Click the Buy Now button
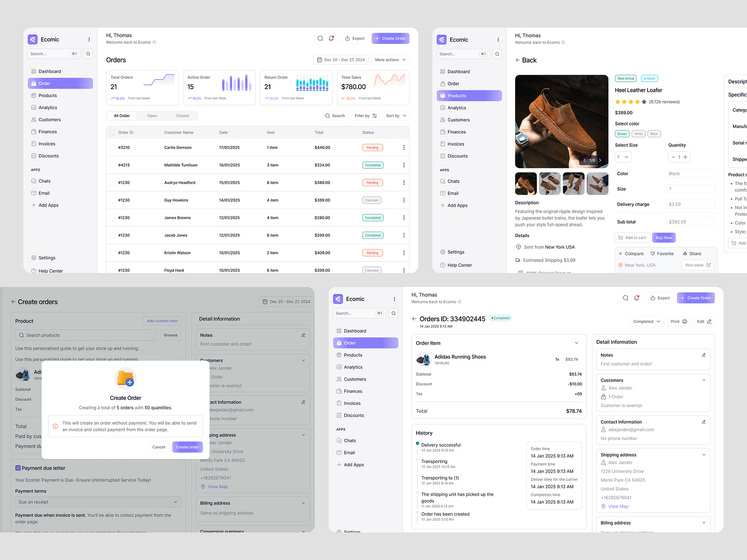 point(663,238)
